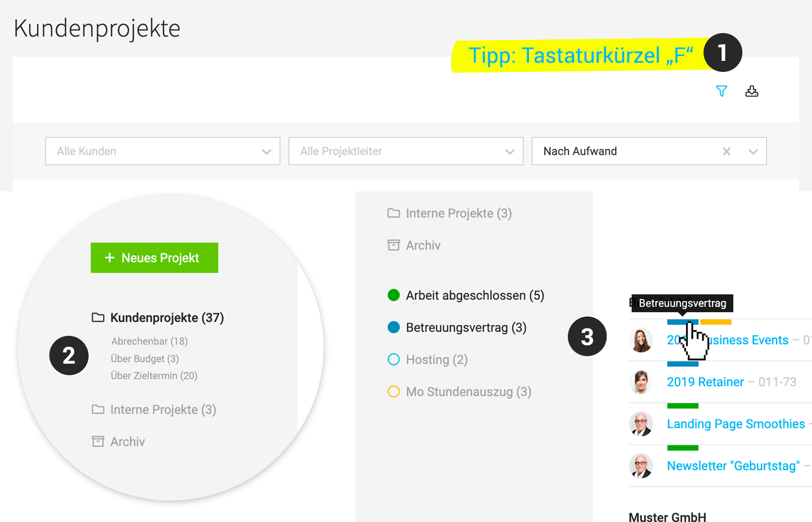Open the 2019 Retainer project link

click(705, 382)
